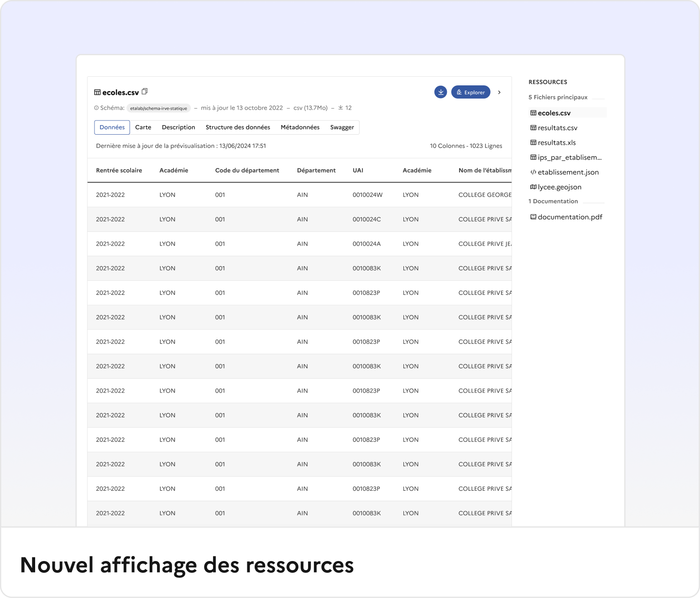The width and height of the screenshot is (700, 598).
Task: Click the info icon before Schéma label
Action: point(96,108)
